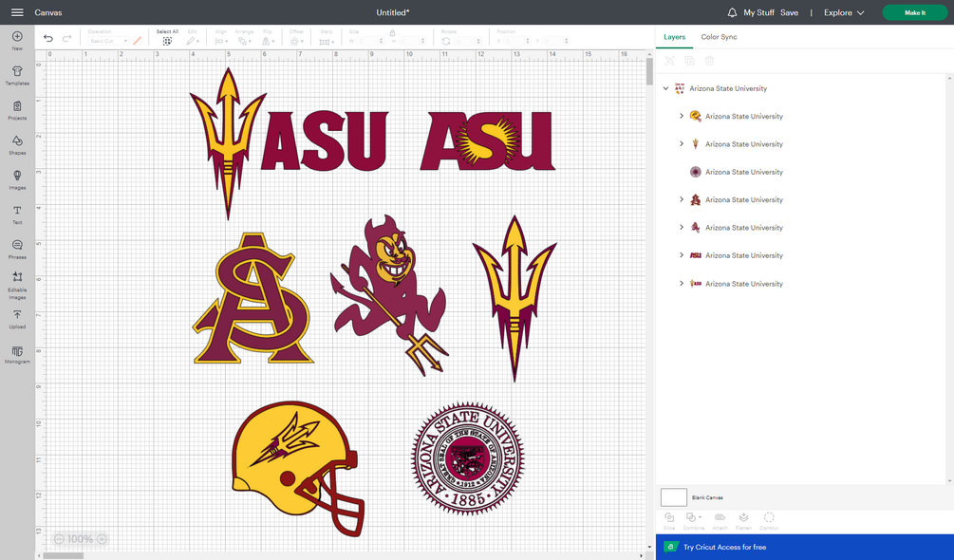954x560 pixels.
Task: Open the Templates panel
Action: (x=17, y=75)
